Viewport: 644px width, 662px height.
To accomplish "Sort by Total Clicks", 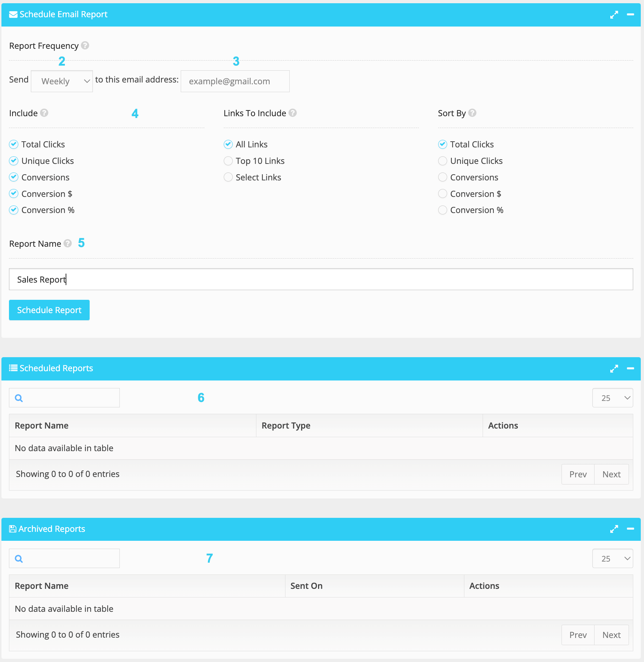I will 442,145.
